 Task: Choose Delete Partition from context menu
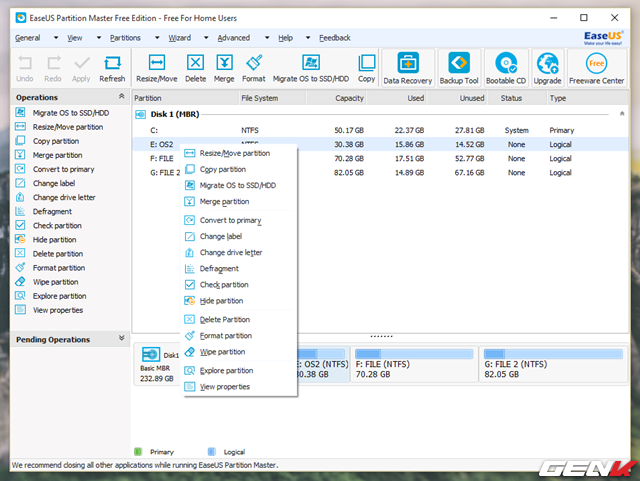239,320
